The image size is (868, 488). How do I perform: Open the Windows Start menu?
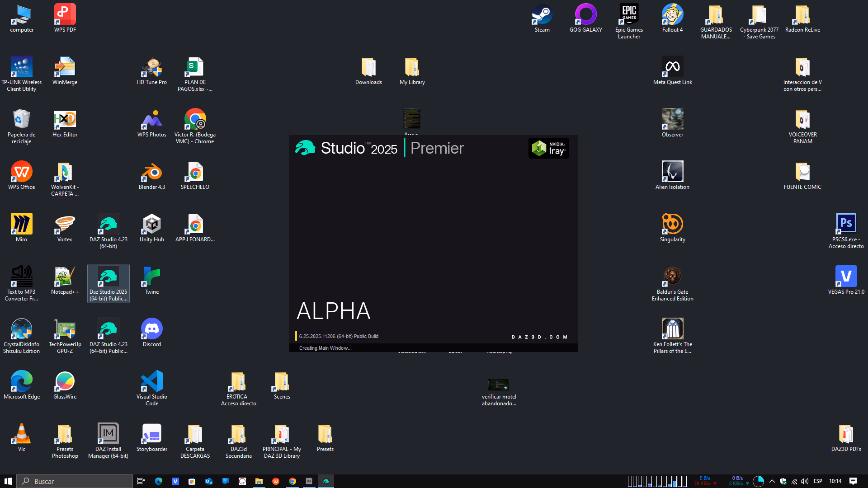coord(8,481)
